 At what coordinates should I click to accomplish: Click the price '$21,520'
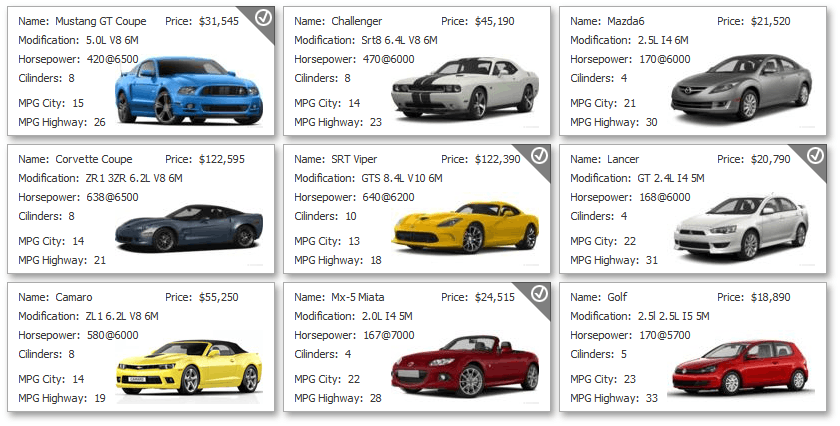pos(770,21)
